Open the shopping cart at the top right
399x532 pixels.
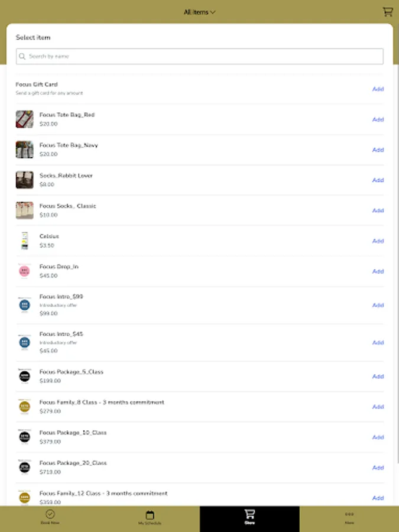pyautogui.click(x=388, y=12)
